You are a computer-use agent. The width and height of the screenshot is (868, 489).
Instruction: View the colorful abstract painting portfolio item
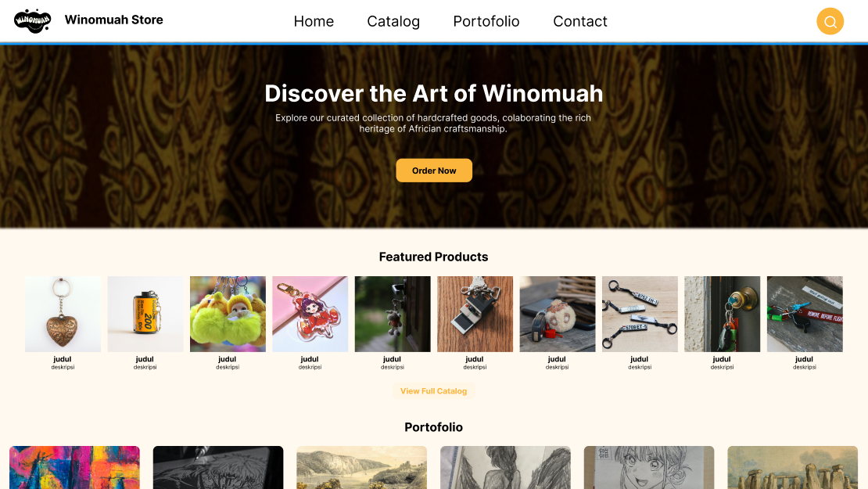[x=75, y=467]
